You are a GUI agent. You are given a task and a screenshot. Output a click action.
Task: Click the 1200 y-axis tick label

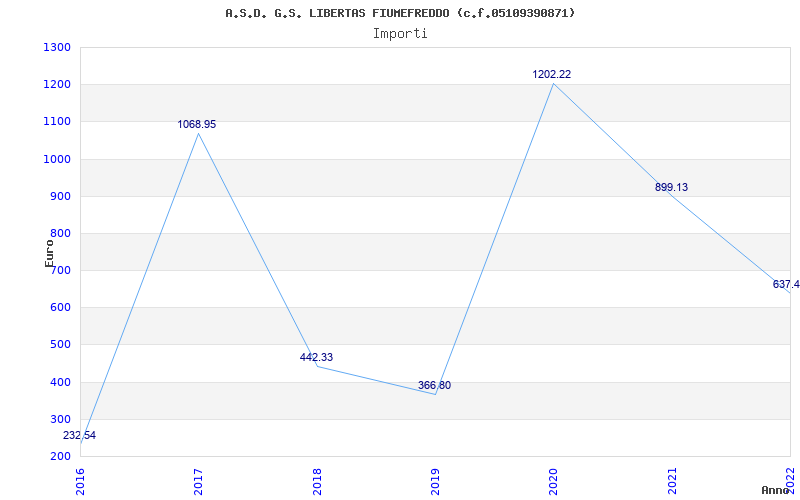pos(57,85)
